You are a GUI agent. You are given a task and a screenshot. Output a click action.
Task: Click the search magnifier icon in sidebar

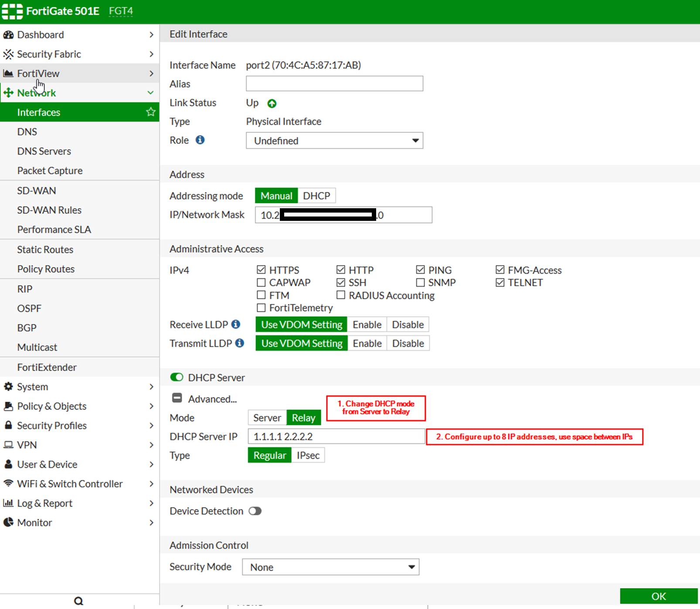pyautogui.click(x=78, y=601)
